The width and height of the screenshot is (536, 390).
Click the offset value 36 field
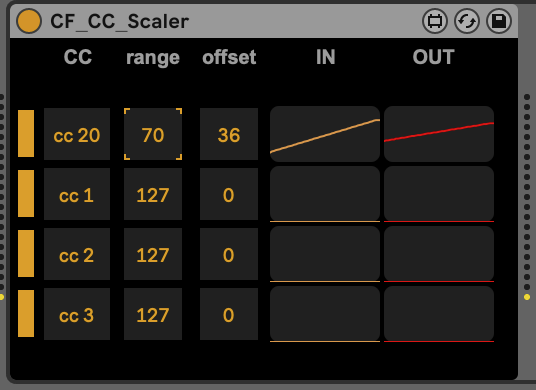pos(229,134)
